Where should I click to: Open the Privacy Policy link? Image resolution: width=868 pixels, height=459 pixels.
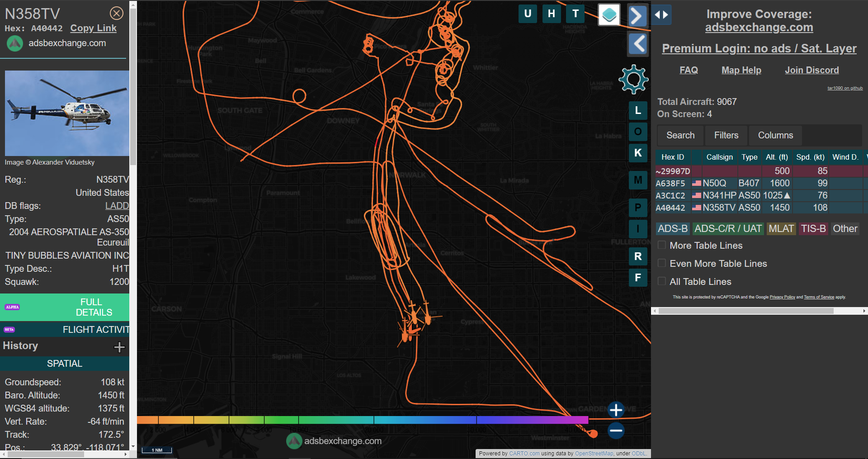782,297
